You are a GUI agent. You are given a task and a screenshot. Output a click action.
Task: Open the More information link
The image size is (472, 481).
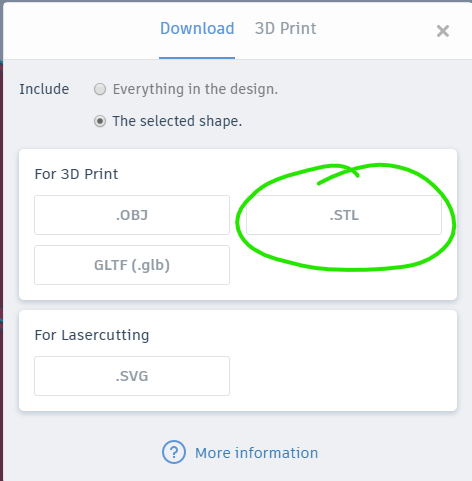tap(256, 453)
